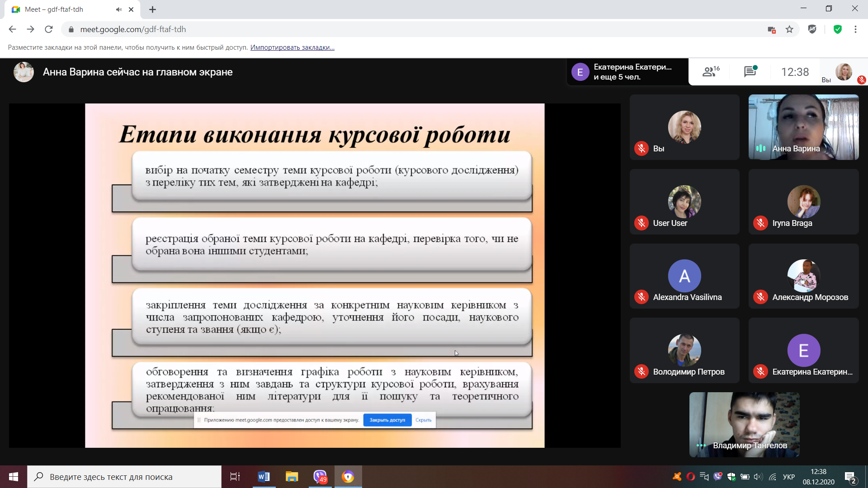Open the participants list icon
Screen dimensions: 868x488
tap(710, 71)
